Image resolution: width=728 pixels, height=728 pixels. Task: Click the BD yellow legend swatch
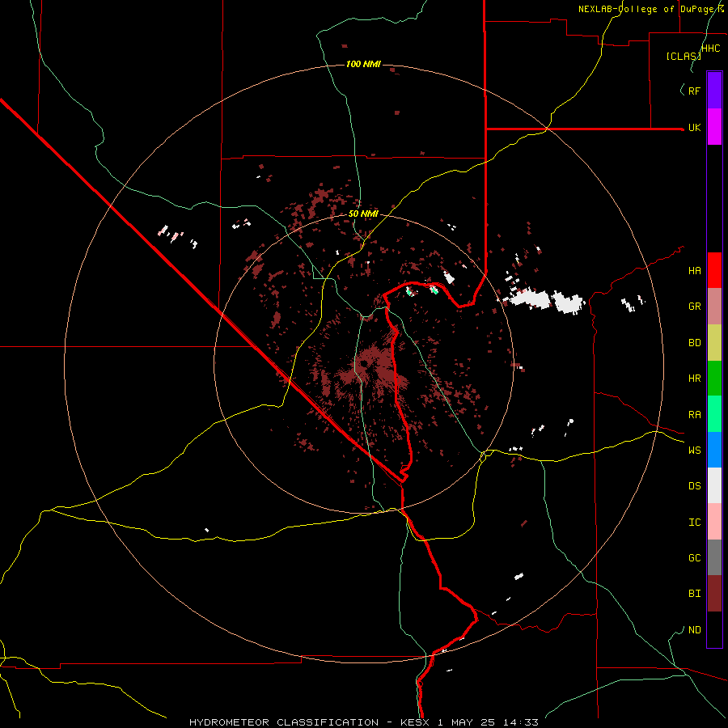tap(714, 343)
